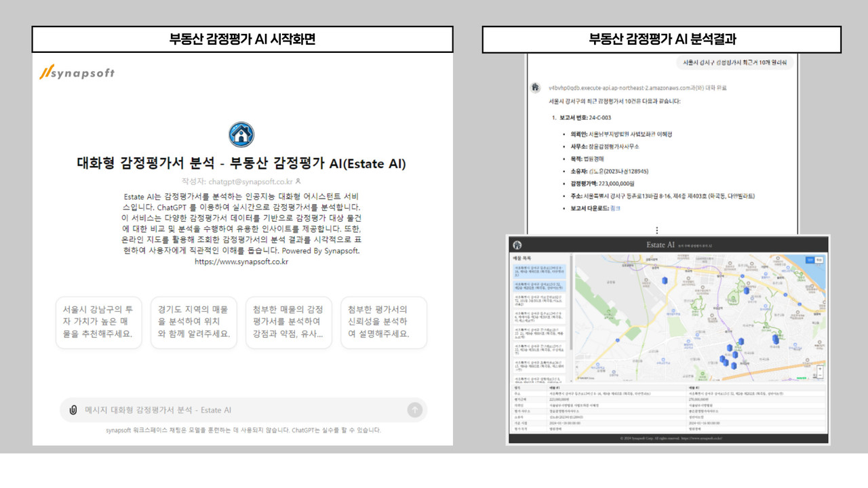Choose the 경기도 지역 suggestion prompt
Viewport: 868px width, 488px height.
click(x=193, y=323)
